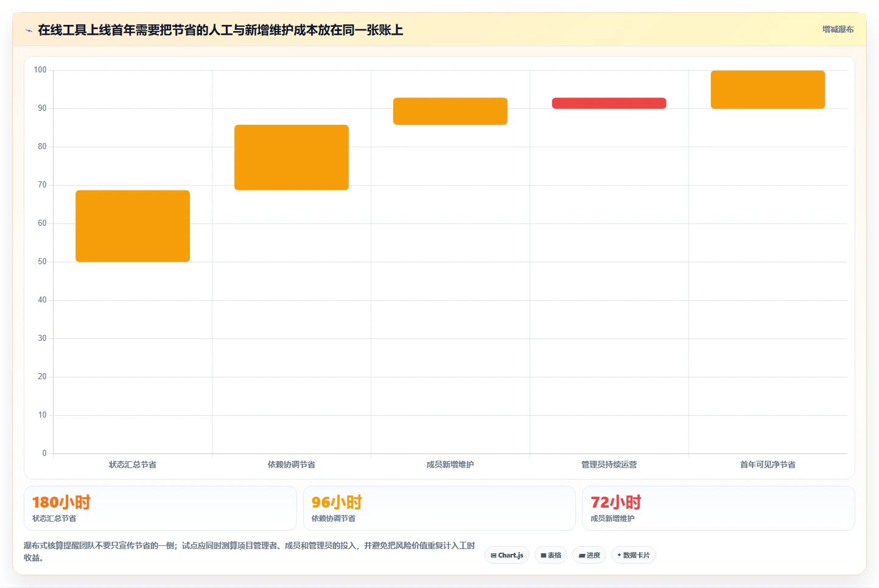Select the 表格 tag chip

tap(551, 555)
